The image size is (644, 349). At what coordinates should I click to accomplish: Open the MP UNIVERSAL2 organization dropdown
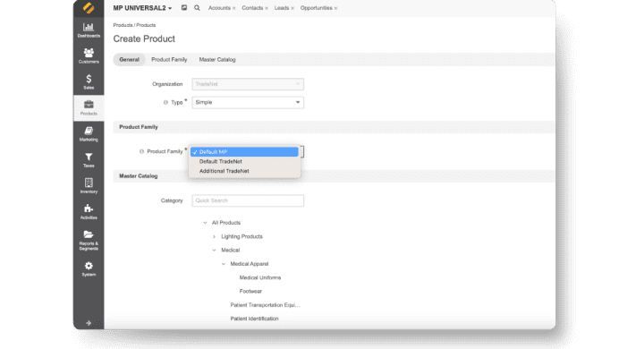pyautogui.click(x=142, y=8)
